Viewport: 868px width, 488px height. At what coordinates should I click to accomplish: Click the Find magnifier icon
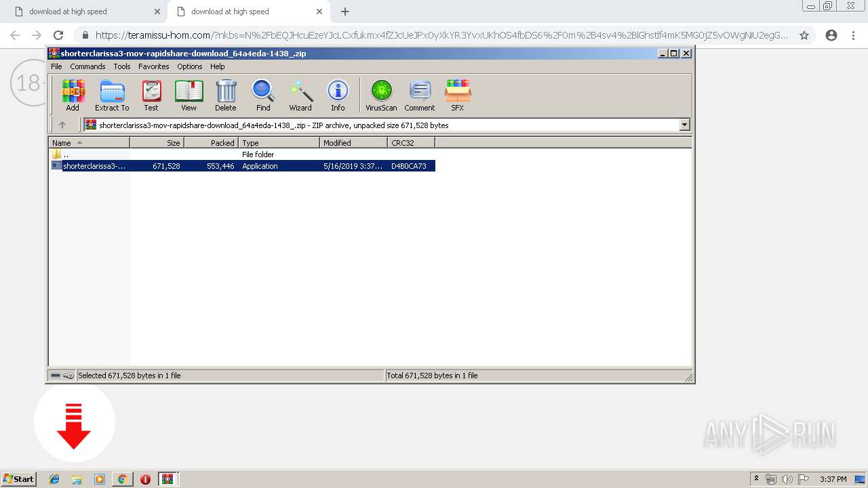click(x=263, y=95)
